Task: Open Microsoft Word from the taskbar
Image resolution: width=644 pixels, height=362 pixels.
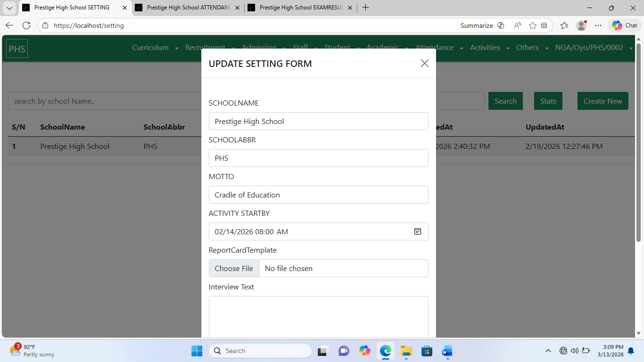Action: click(x=447, y=351)
